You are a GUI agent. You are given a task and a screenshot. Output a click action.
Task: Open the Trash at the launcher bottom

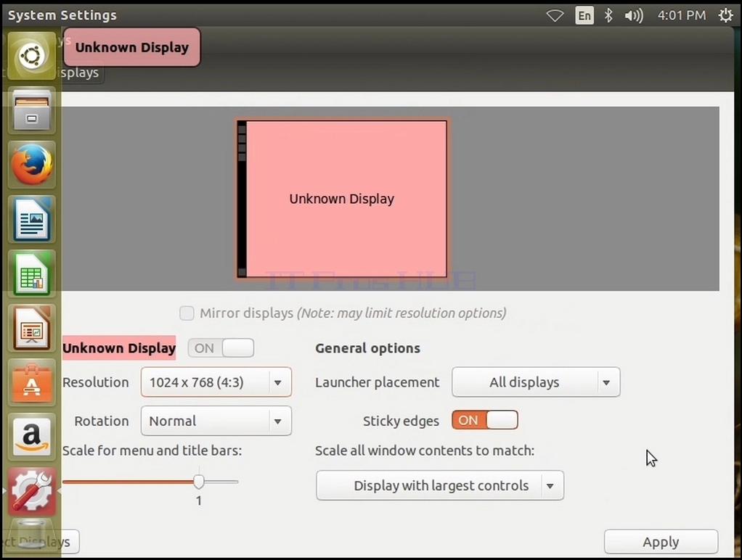[x=32, y=535]
